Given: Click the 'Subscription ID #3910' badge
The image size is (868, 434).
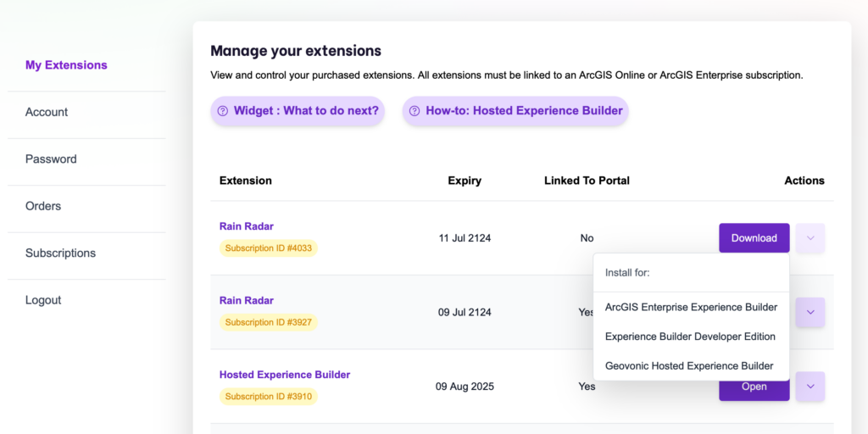Looking at the screenshot, I should (269, 397).
